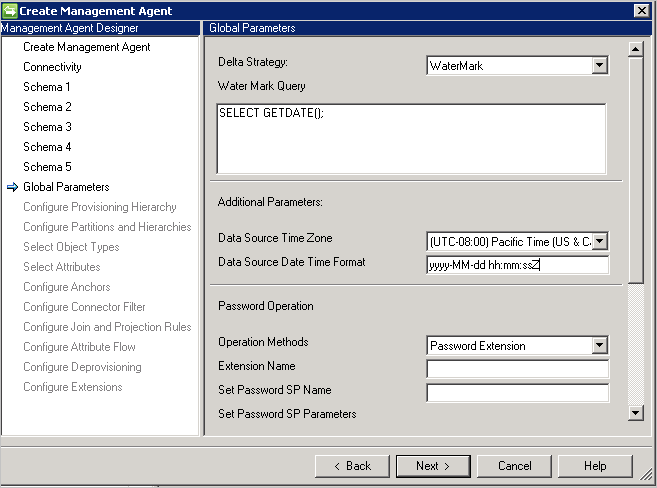Select Create Management Agent step in designer
657x488 pixels.
[87, 47]
